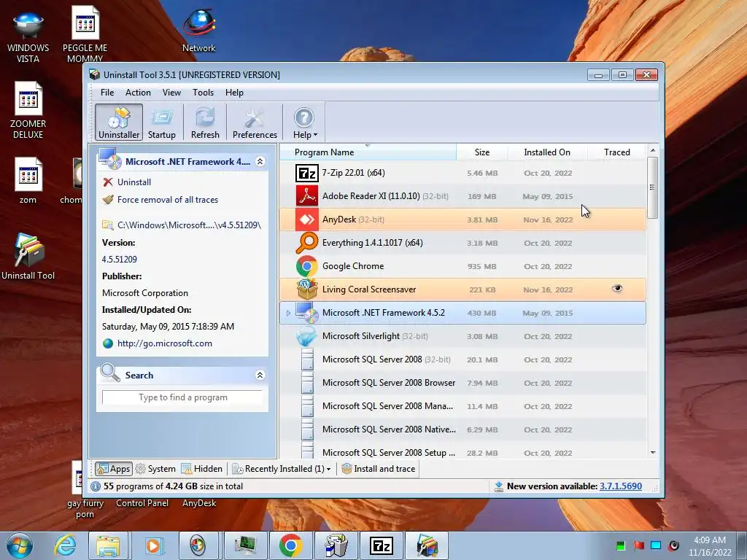
Task: Click the Adobe Reader XI icon
Action: point(307,195)
